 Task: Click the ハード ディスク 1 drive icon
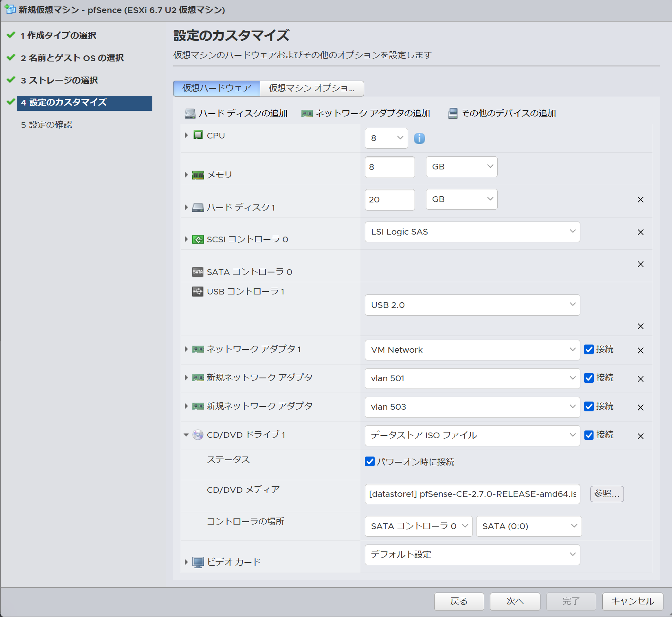click(198, 208)
